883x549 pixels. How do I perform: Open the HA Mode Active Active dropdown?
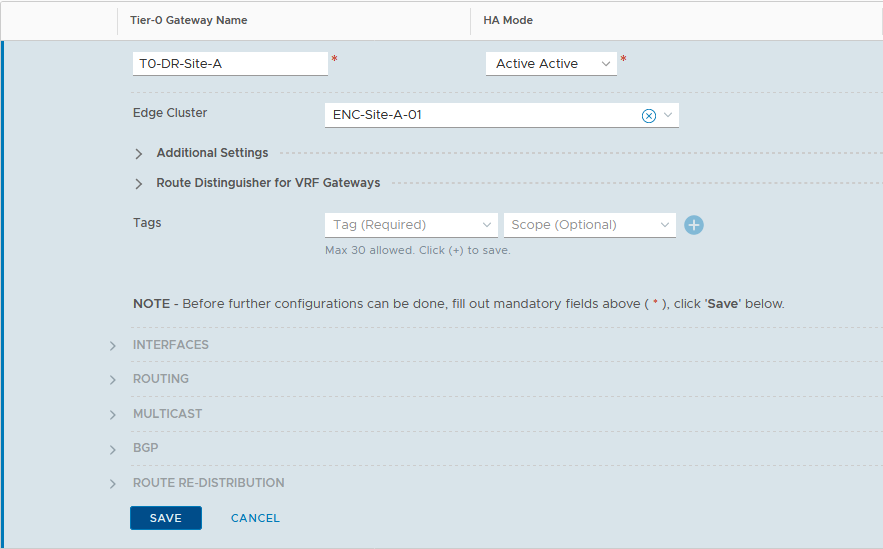click(x=551, y=64)
